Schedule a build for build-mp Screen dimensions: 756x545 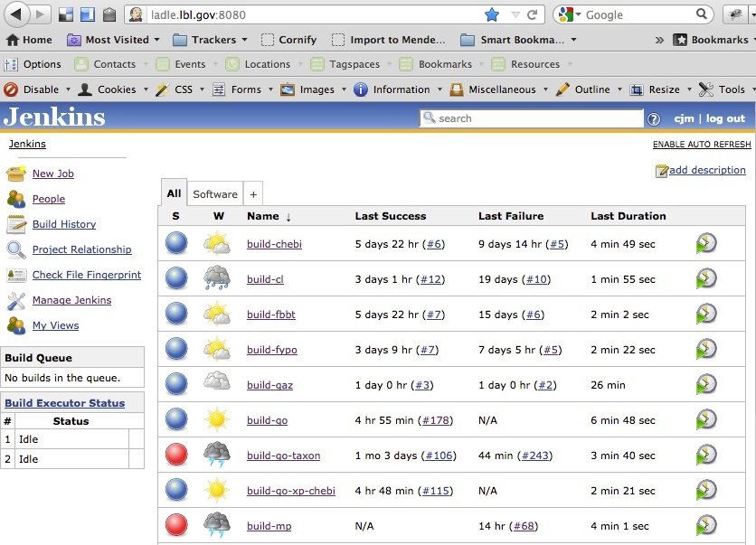tap(706, 525)
